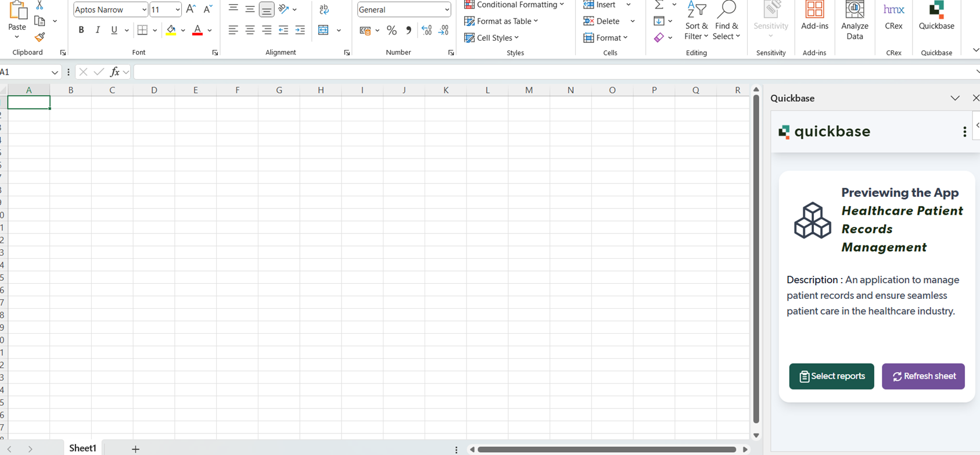The height and width of the screenshot is (455, 980).
Task: Select the Format Painter brush icon
Action: click(x=40, y=37)
